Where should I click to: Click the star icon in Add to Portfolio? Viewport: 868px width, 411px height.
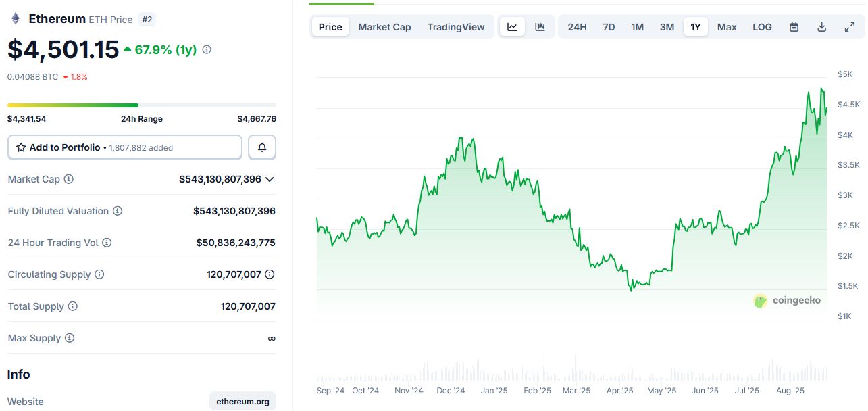(21, 147)
